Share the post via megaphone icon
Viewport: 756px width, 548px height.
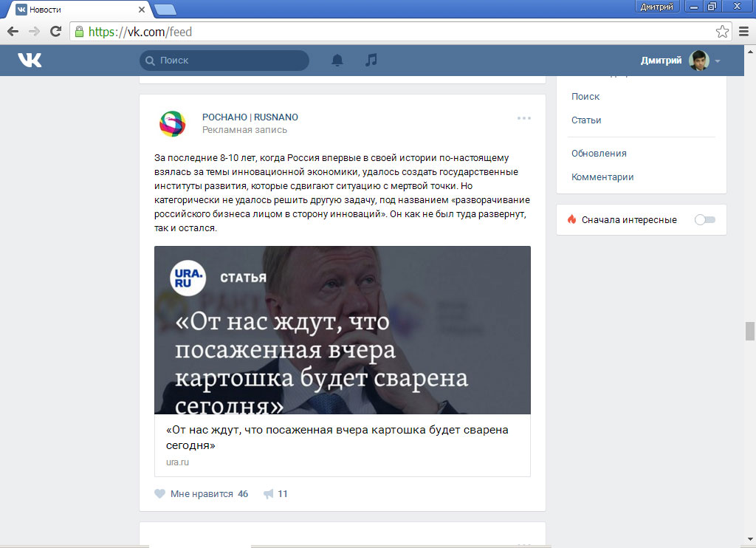269,493
